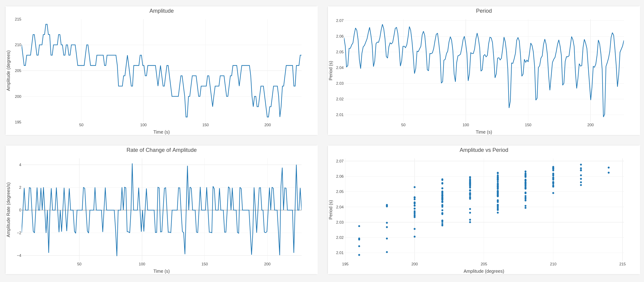The width and height of the screenshot is (644, 282).
Task: Click the 'Time (s)' label under the Period chart
Action: [x=484, y=132]
